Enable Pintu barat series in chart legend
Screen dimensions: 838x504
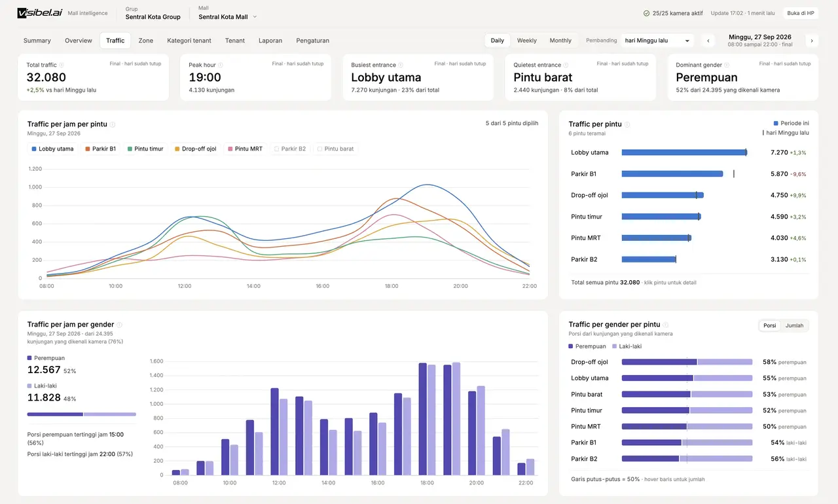pos(335,149)
